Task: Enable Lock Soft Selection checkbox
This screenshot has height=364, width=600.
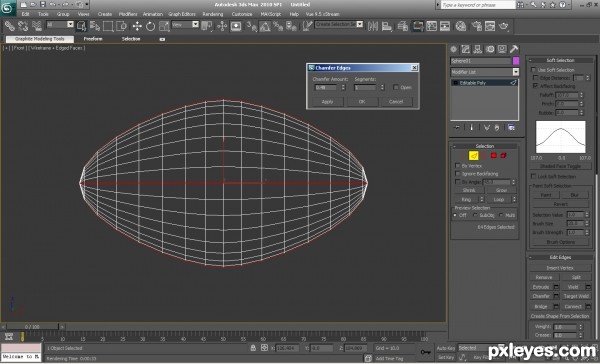Action: click(533, 176)
